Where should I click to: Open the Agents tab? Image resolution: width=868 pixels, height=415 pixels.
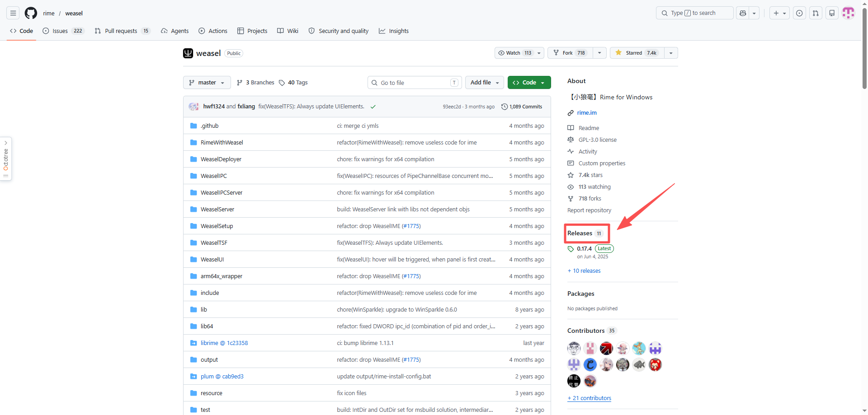tap(175, 31)
